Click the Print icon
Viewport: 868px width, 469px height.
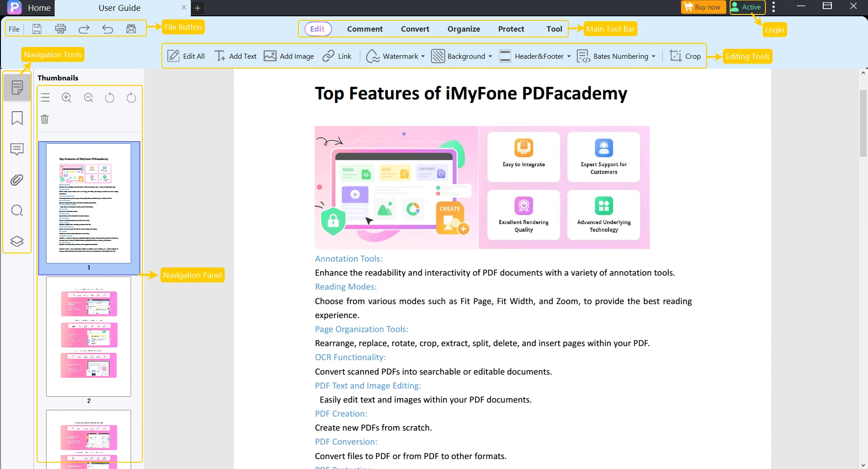pos(61,29)
